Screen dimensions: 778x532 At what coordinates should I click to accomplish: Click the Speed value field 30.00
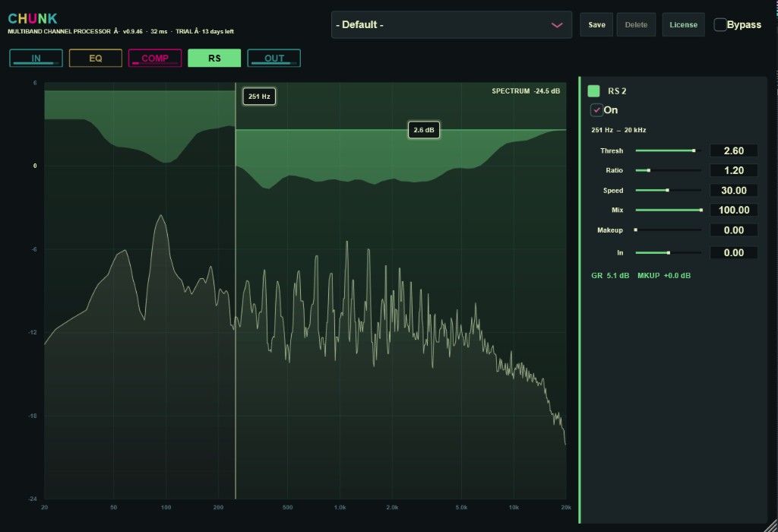[734, 190]
